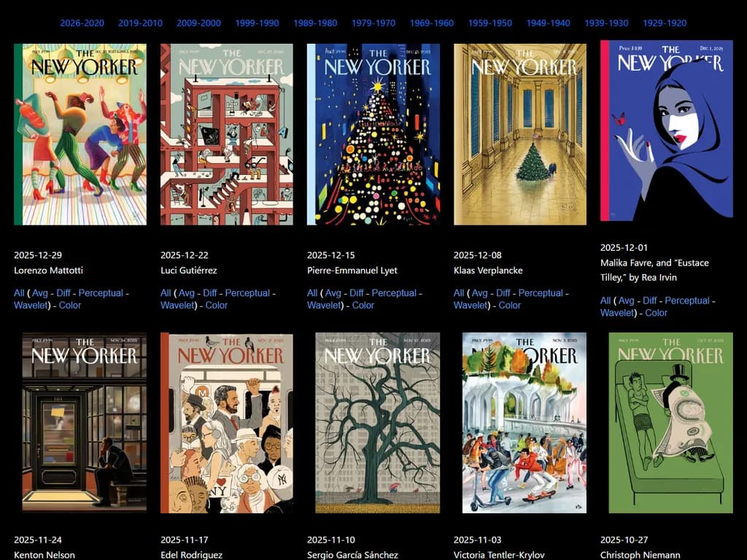
Task: Open the Christoph Niemann green cover
Action: point(671,423)
